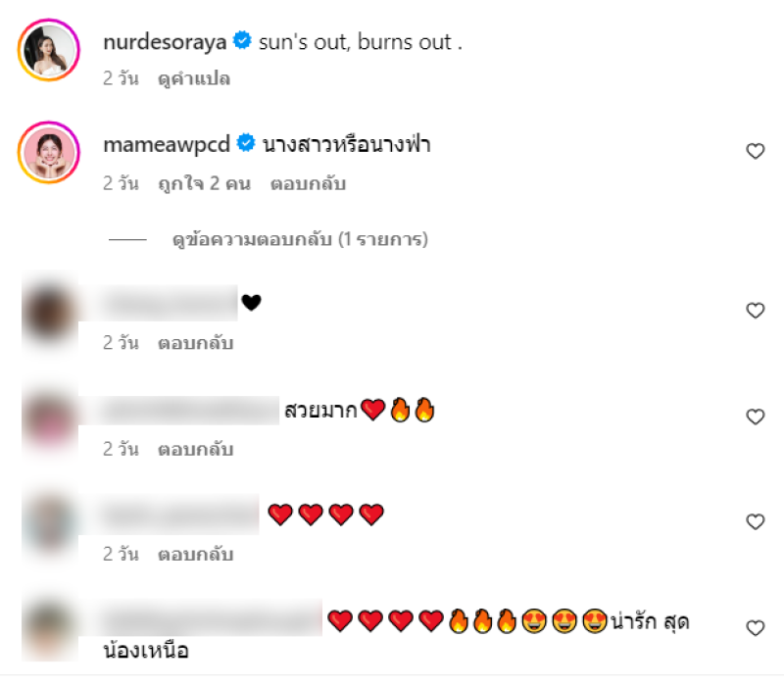Reply to the four red hearts comment
The height and width of the screenshot is (687, 784).
[195, 554]
